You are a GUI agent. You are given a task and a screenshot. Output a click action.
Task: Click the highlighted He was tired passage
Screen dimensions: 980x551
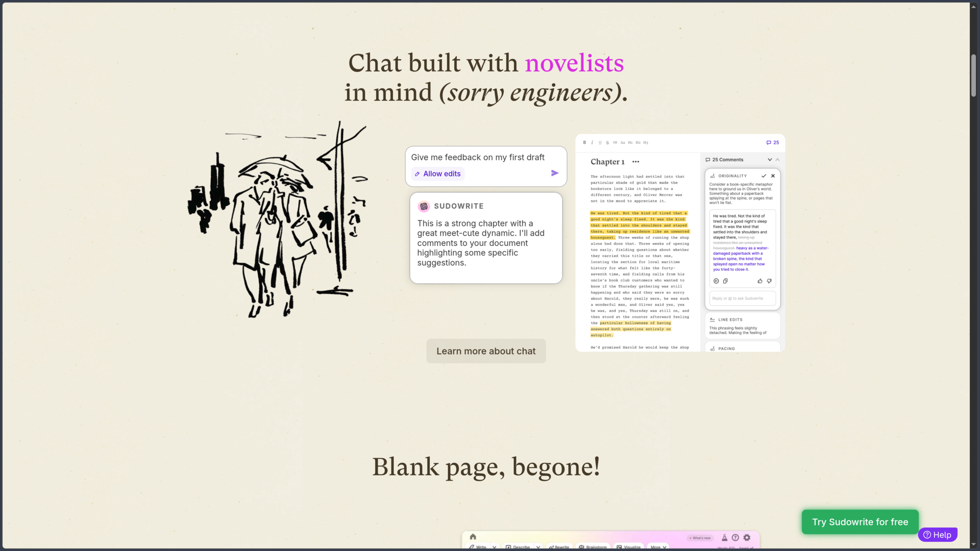click(640, 226)
